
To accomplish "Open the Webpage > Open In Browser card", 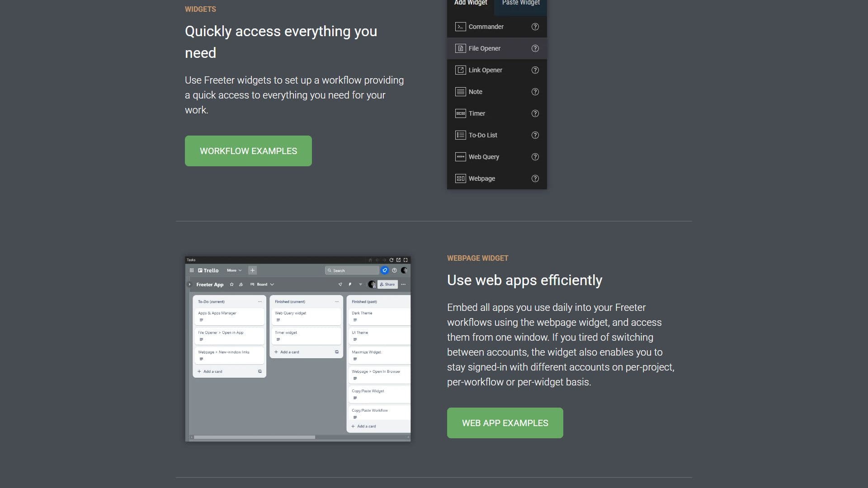I will (379, 375).
